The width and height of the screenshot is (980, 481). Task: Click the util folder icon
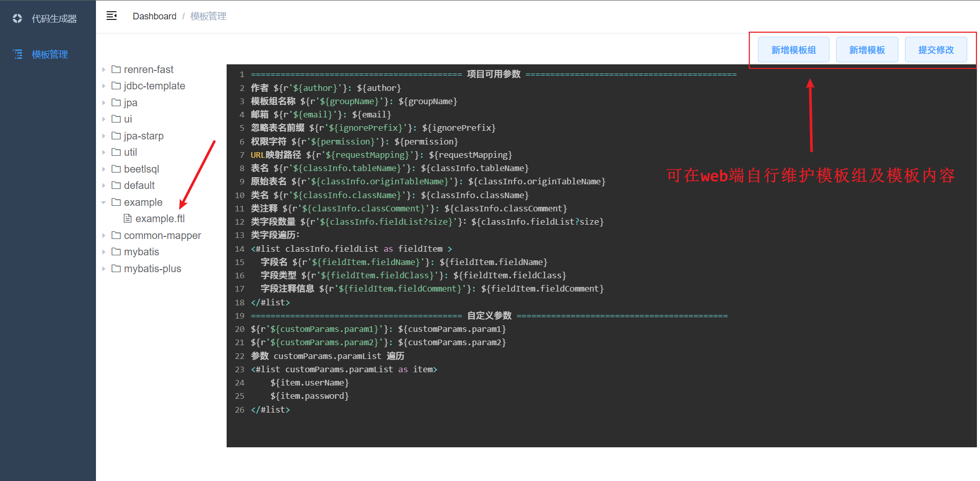tap(116, 152)
